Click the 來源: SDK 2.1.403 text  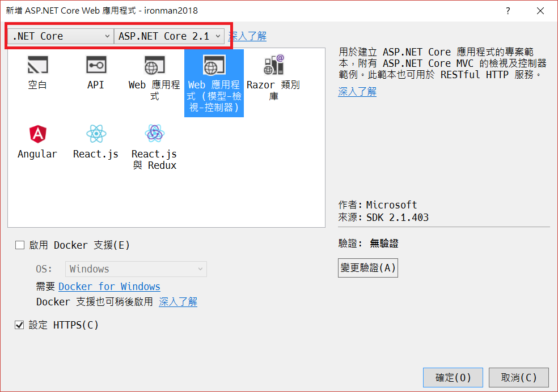(x=383, y=218)
